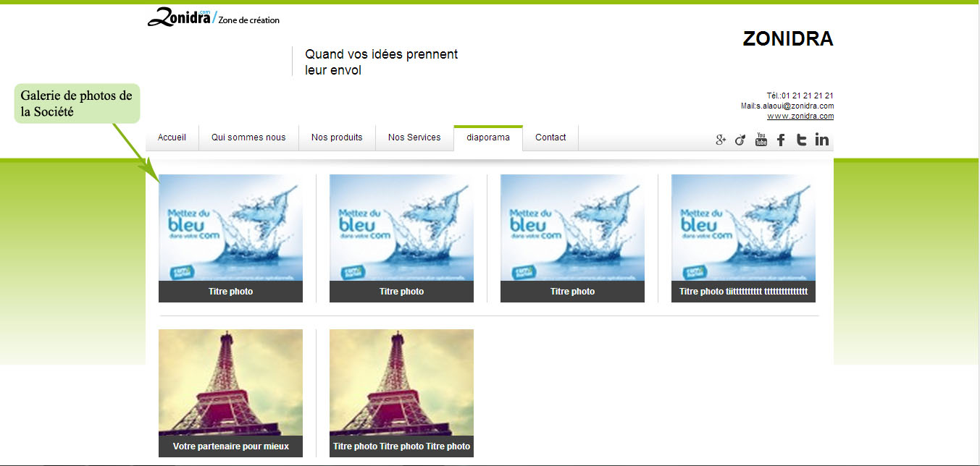Open the Qui sommes nous tab
This screenshot has height=466, width=980.
(x=248, y=137)
